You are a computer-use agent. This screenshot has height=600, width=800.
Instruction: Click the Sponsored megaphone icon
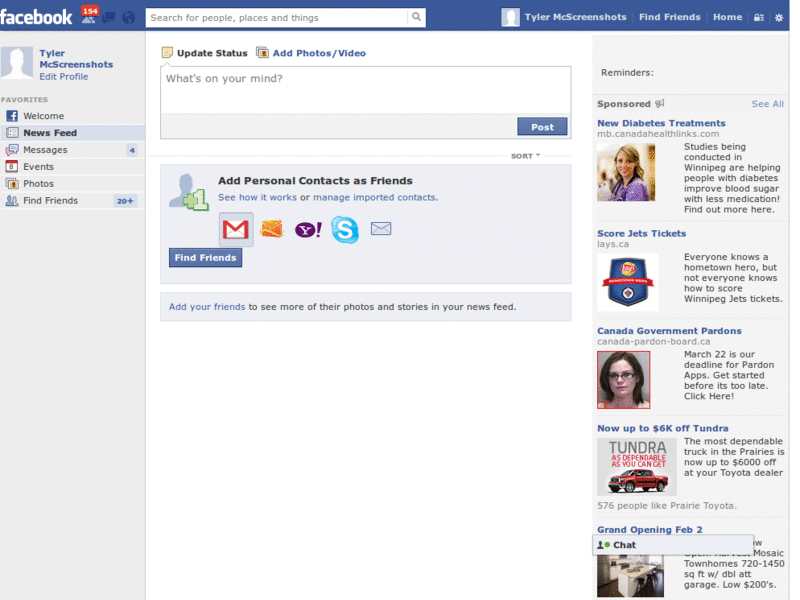click(x=660, y=104)
